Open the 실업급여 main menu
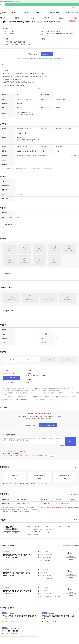The width and height of the screenshot is (79, 644). [x=39, y=13]
